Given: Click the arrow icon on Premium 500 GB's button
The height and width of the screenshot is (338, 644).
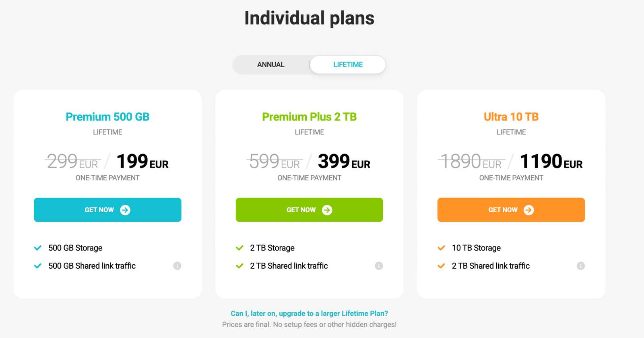Looking at the screenshot, I should (x=126, y=210).
